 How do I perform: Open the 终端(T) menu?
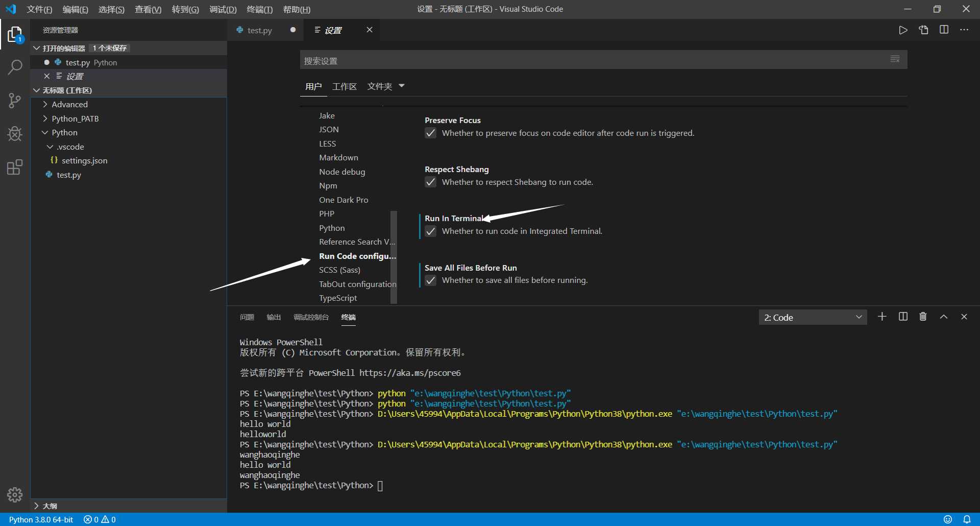coord(259,9)
